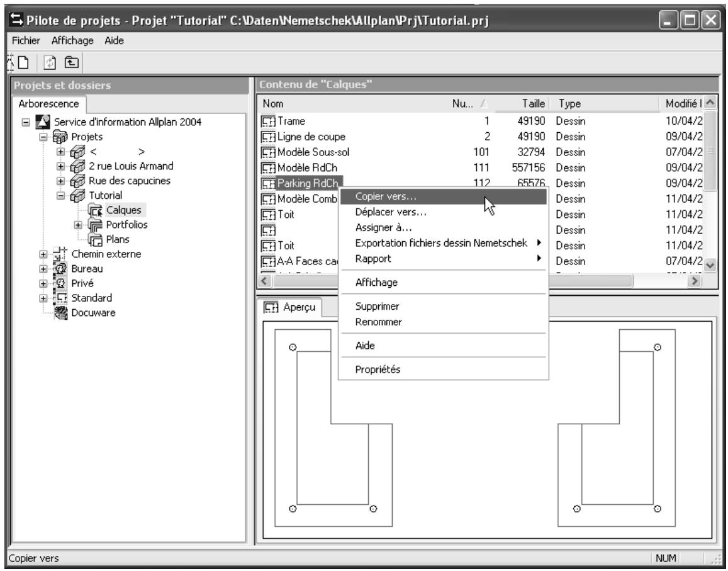
Task: Click the Portfolios icon in tree
Action: point(95,225)
